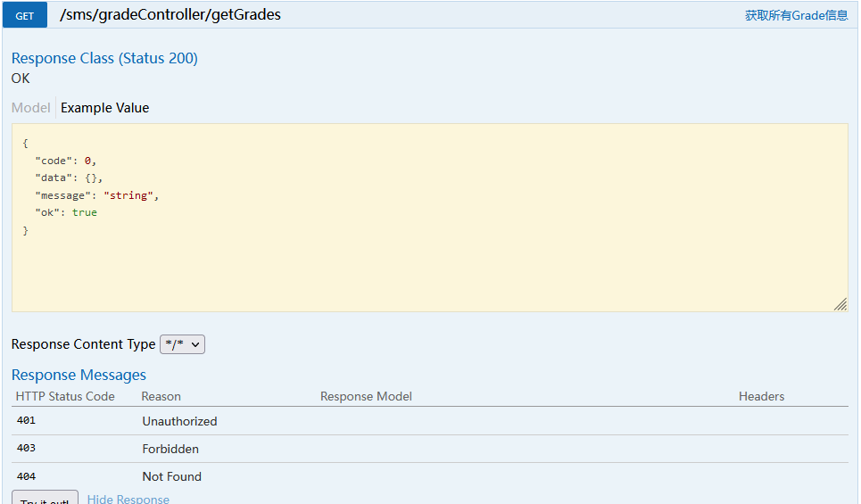Image resolution: width=861 pixels, height=504 pixels.
Task: Click the Response Messages heading
Action: pos(79,375)
